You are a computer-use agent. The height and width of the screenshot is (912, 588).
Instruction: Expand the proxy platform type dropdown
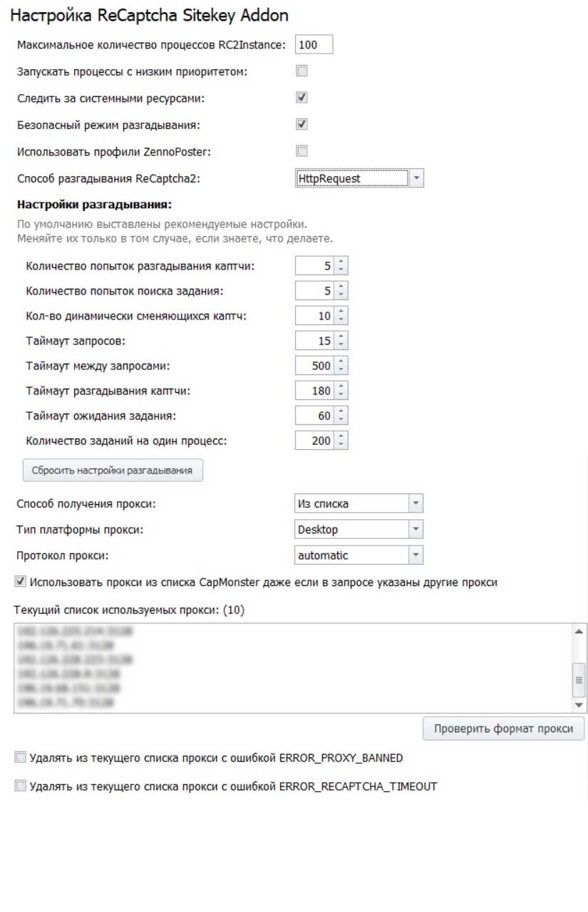coord(416,529)
